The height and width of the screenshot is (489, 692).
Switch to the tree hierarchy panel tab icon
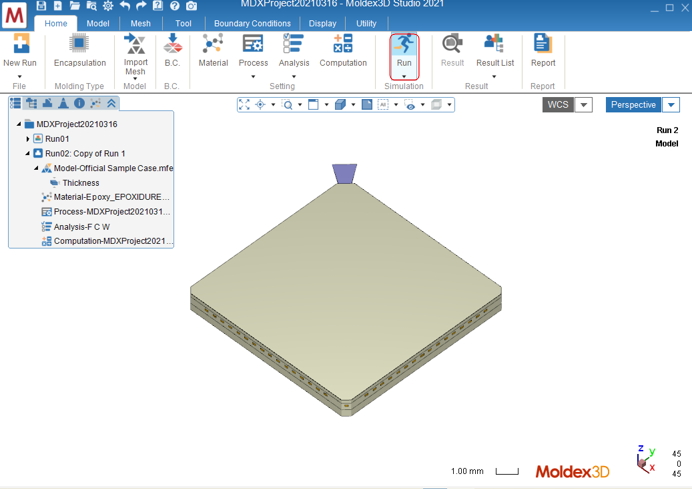[x=31, y=103]
